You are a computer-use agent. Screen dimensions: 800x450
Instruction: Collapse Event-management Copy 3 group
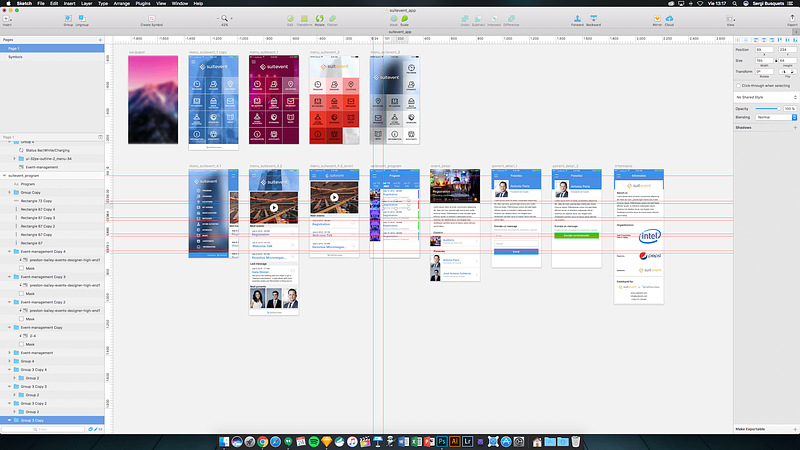[9, 277]
